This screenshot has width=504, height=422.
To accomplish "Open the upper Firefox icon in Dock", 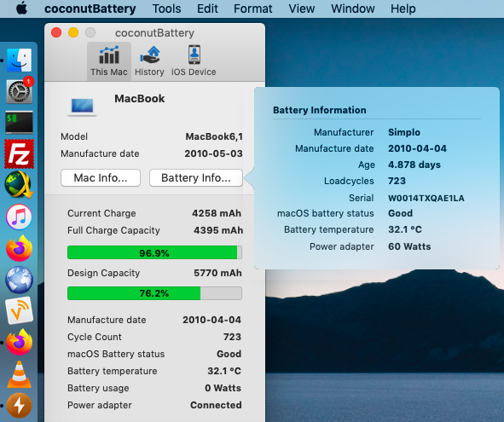I will (20, 248).
